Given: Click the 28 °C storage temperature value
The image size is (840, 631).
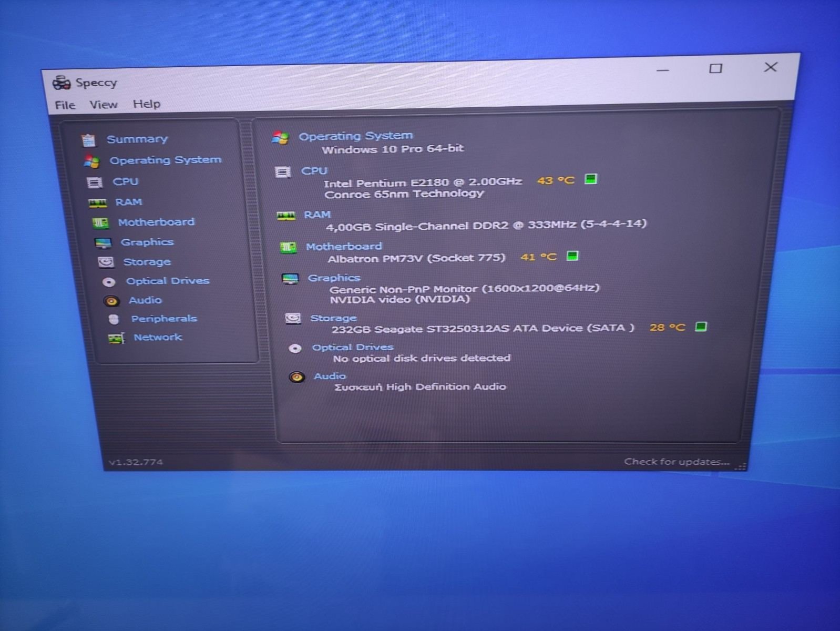Looking at the screenshot, I should (x=668, y=327).
